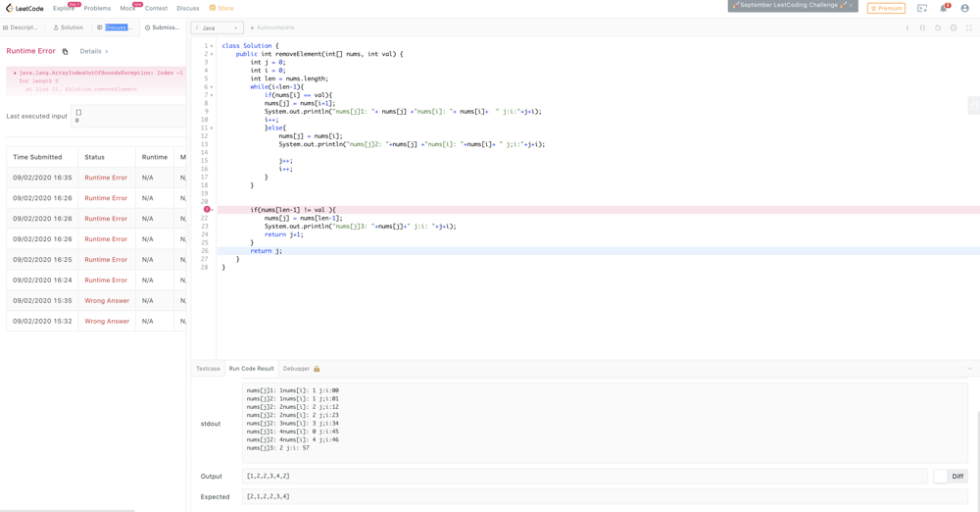Open the playground icon in header

(922, 8)
